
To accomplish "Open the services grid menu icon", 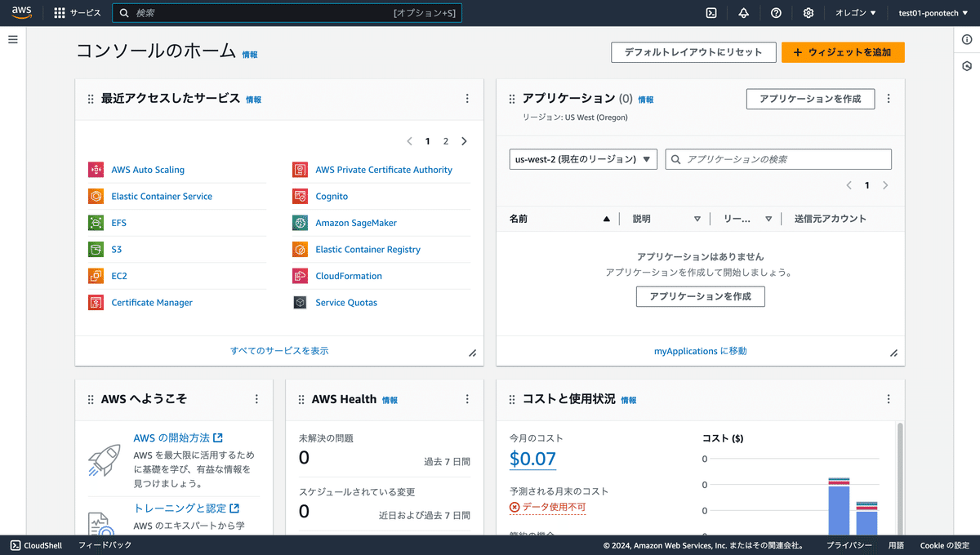I will click(60, 13).
